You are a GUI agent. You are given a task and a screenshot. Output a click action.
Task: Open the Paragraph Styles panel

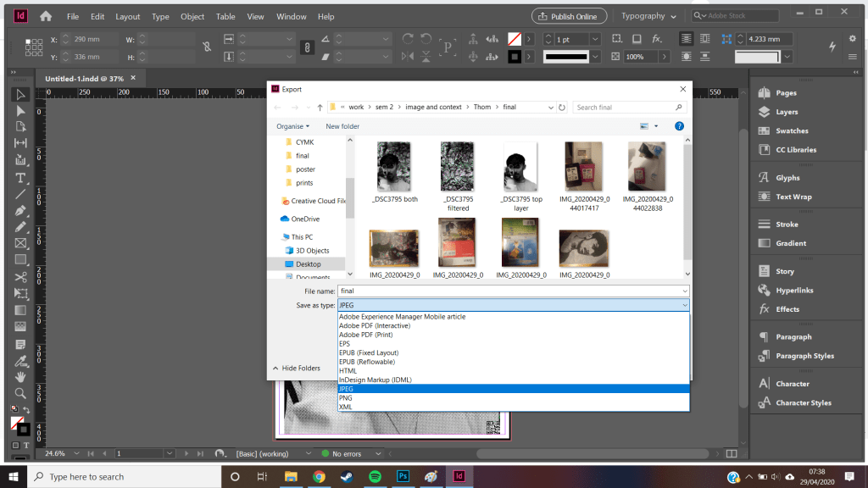804,356
